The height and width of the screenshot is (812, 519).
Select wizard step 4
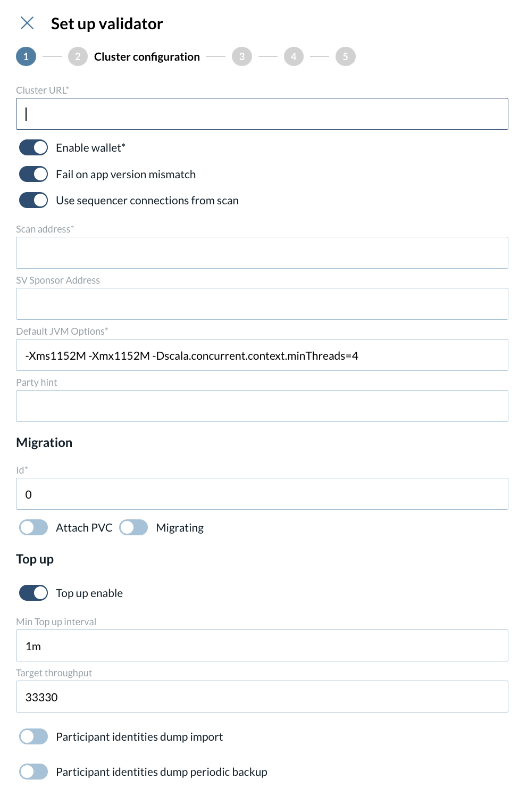pyautogui.click(x=294, y=56)
